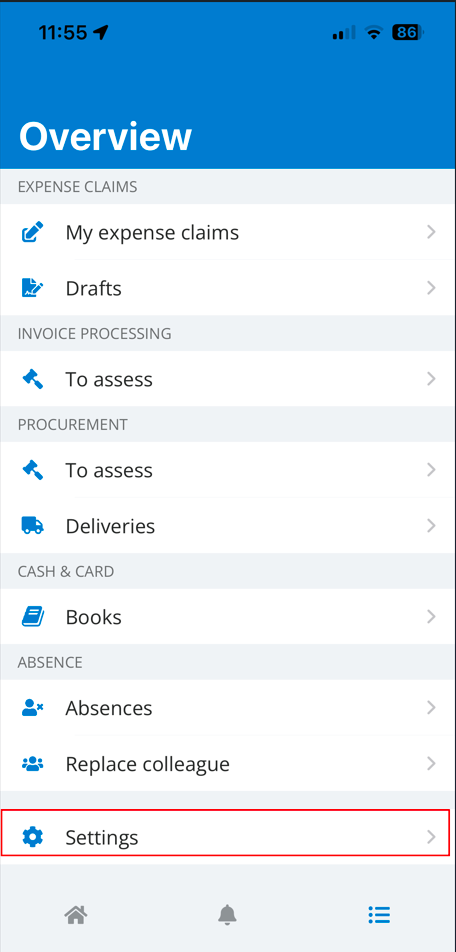Expand the Deliveries row chevron

click(431, 525)
